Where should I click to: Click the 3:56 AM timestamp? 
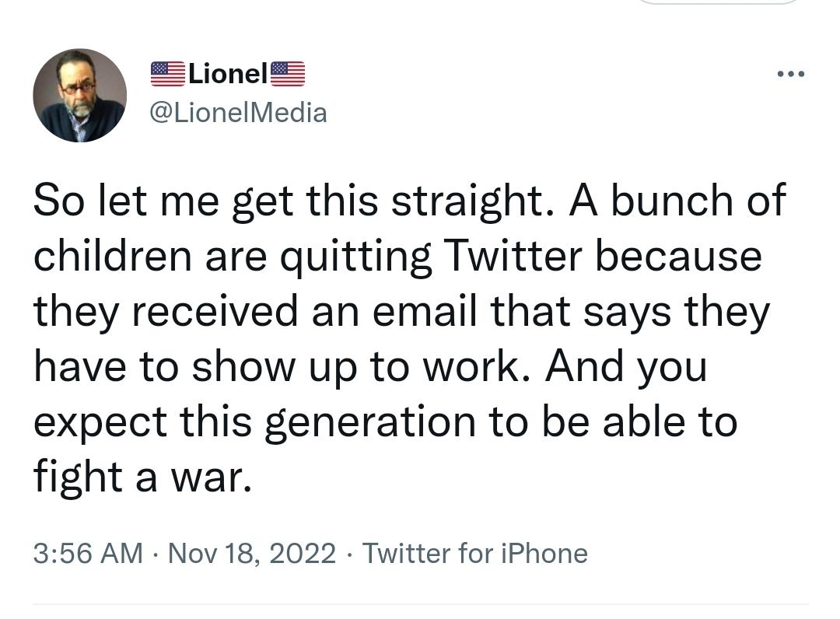(x=89, y=553)
